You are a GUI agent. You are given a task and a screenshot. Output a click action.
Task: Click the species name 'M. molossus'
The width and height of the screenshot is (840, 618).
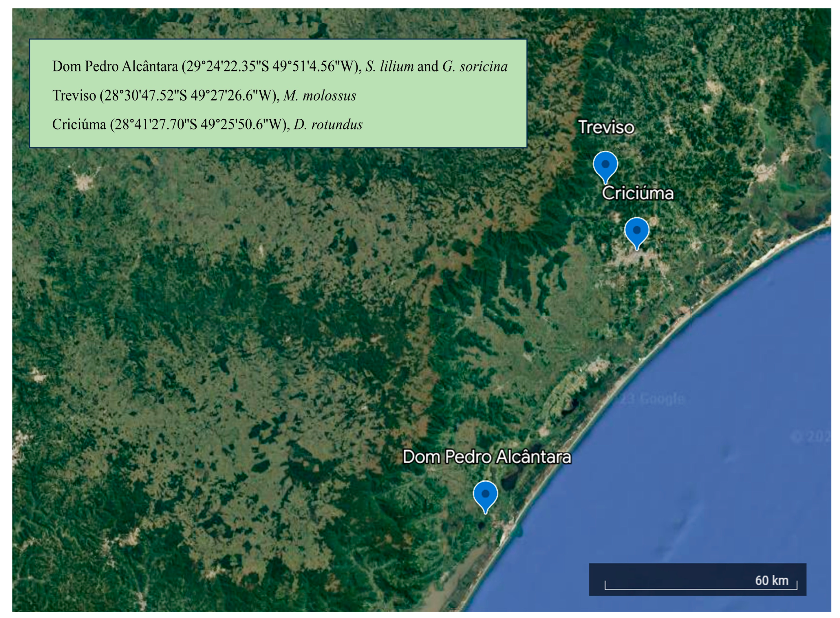319,96
